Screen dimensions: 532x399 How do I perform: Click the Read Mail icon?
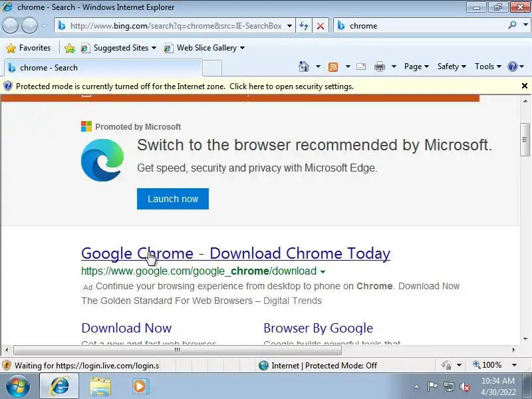[361, 66]
